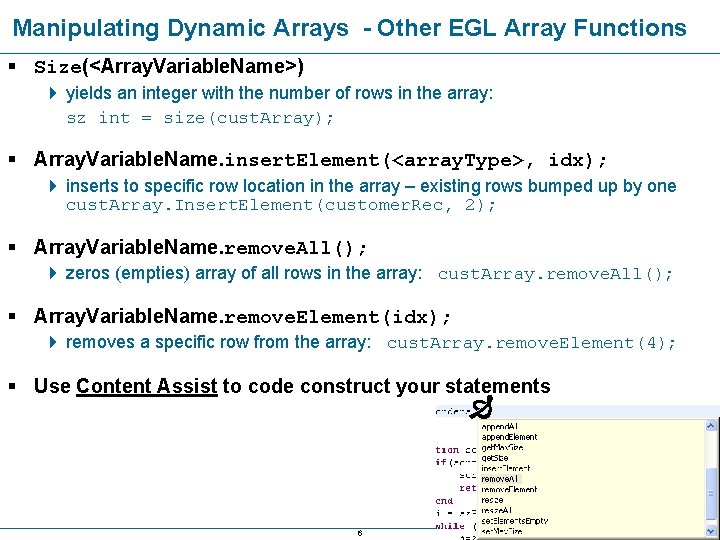This screenshot has height=540, width=720.
Task: Select resizeAll in content assist popup
Action: 496,511
